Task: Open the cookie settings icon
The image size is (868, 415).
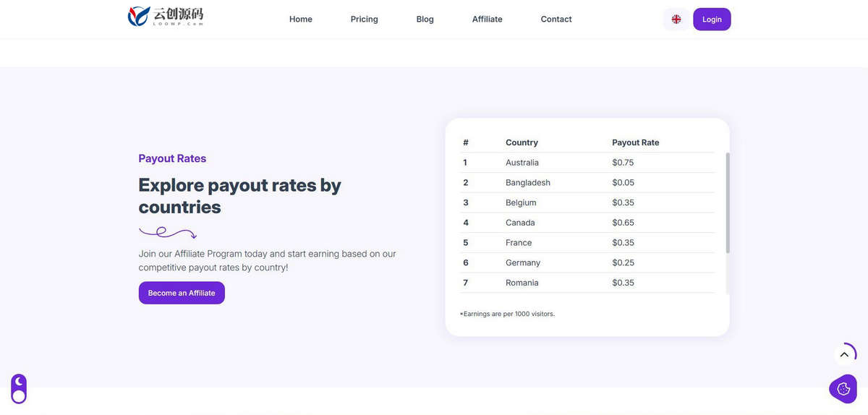Action: (x=843, y=389)
